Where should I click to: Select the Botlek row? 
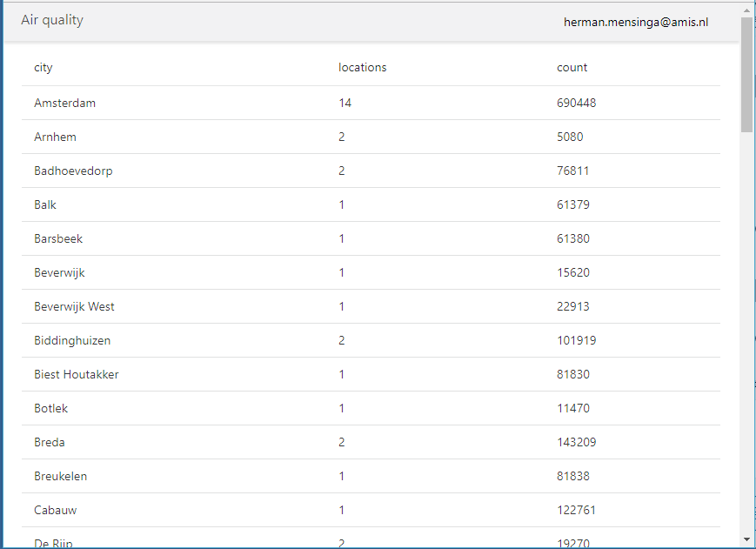[x=49, y=408]
